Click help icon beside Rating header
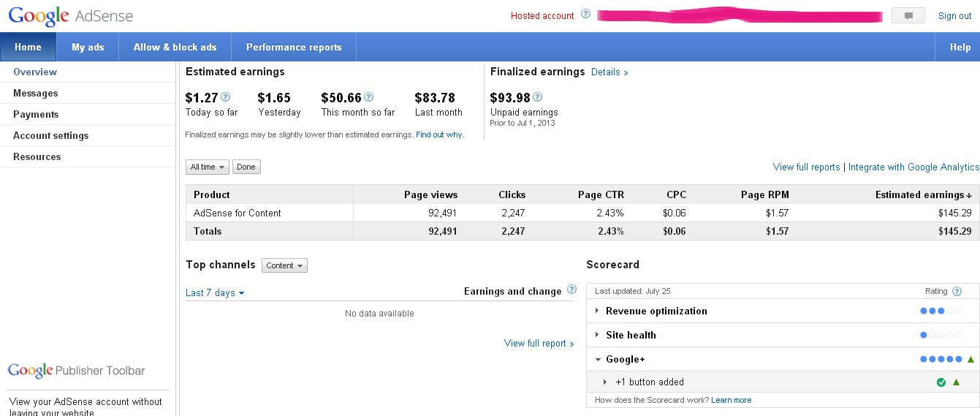The height and width of the screenshot is (416, 980). coord(957,291)
